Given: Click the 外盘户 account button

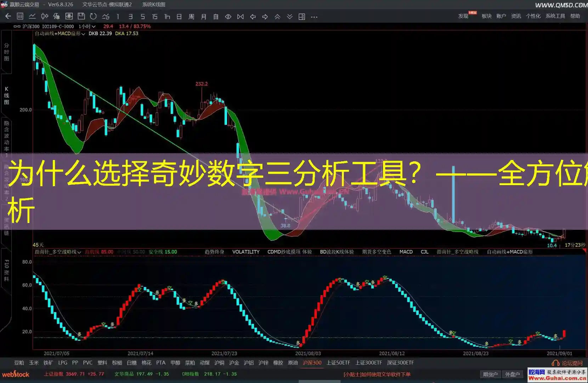Looking at the screenshot, I should coord(512,374).
